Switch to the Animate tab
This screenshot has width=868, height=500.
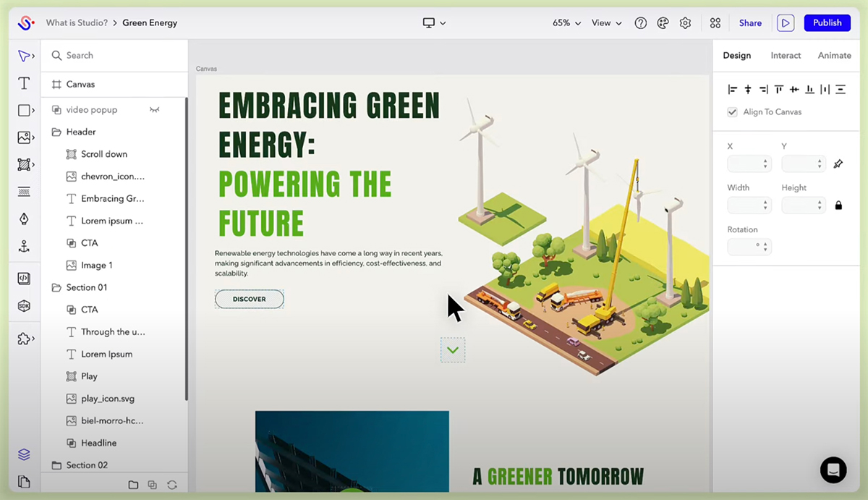tap(834, 56)
